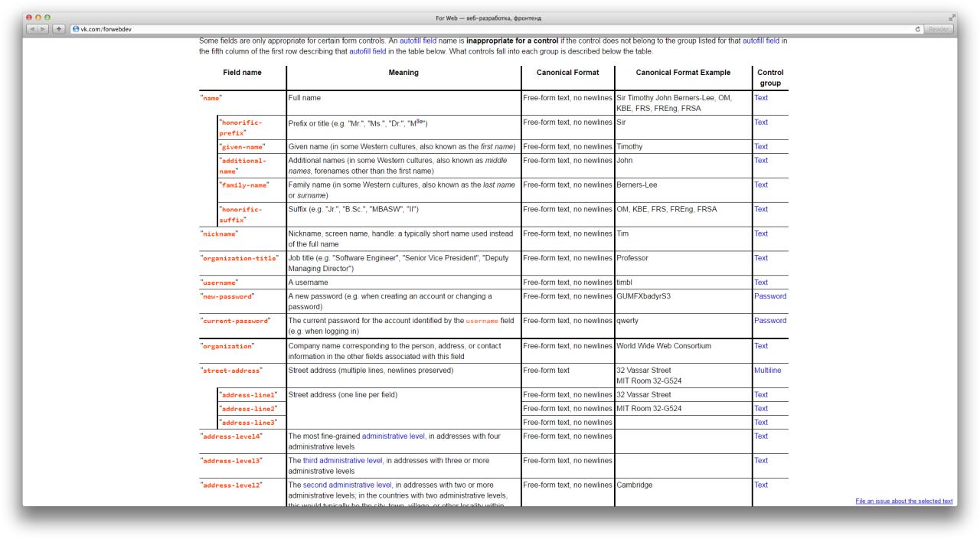Click the 'Full name' meaning cell
Image resolution: width=980 pixels, height=539 pixels.
pos(403,103)
